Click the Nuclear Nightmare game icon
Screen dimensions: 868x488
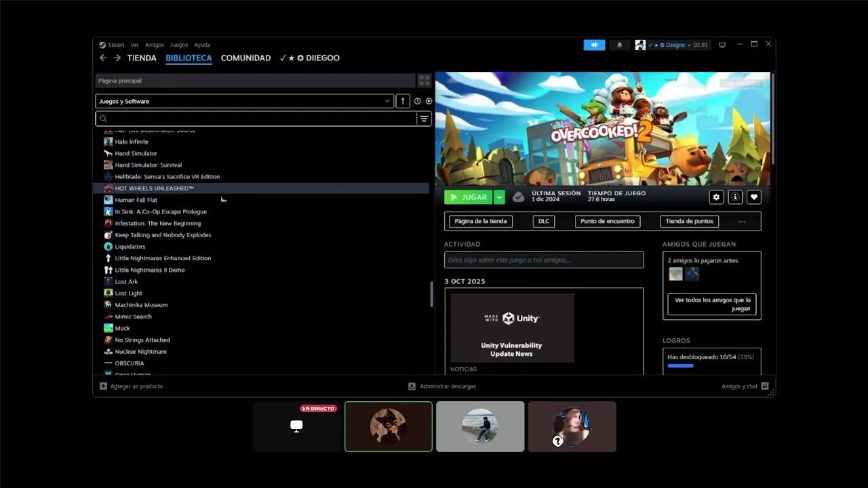pos(108,352)
